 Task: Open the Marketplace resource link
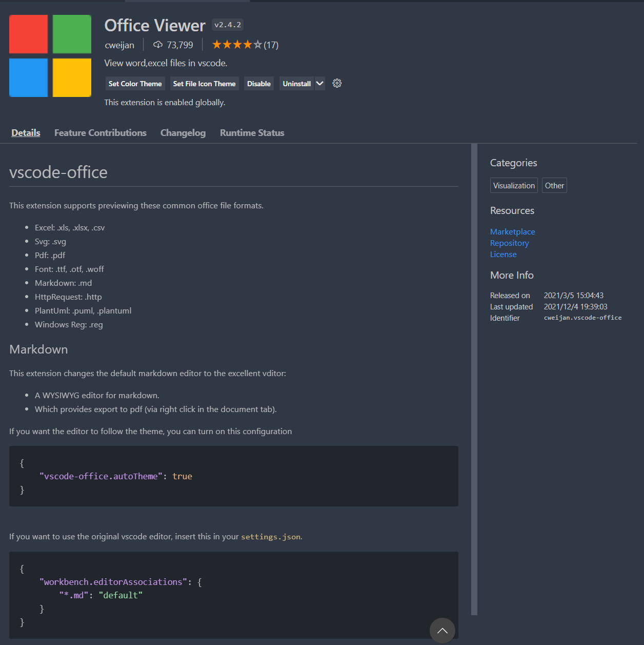(512, 232)
